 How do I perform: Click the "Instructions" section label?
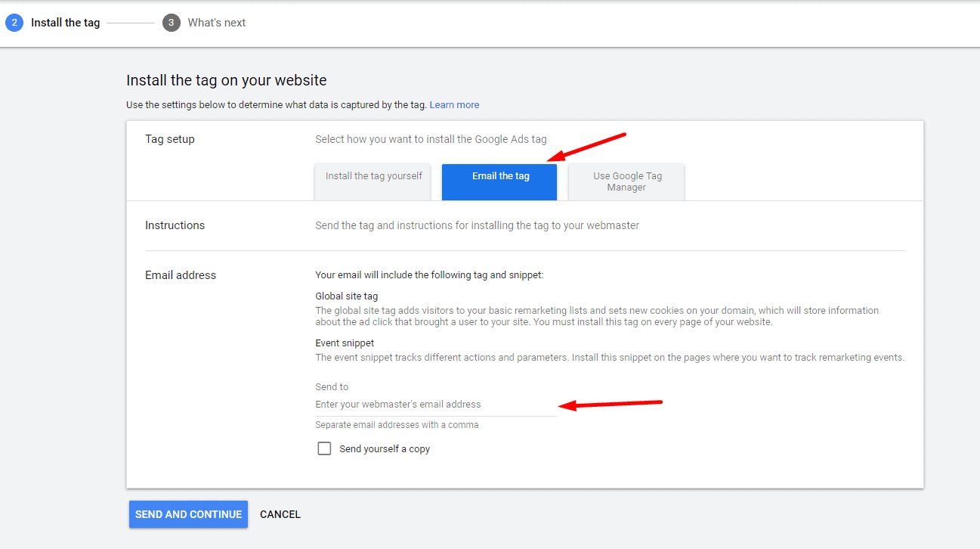[x=175, y=225]
